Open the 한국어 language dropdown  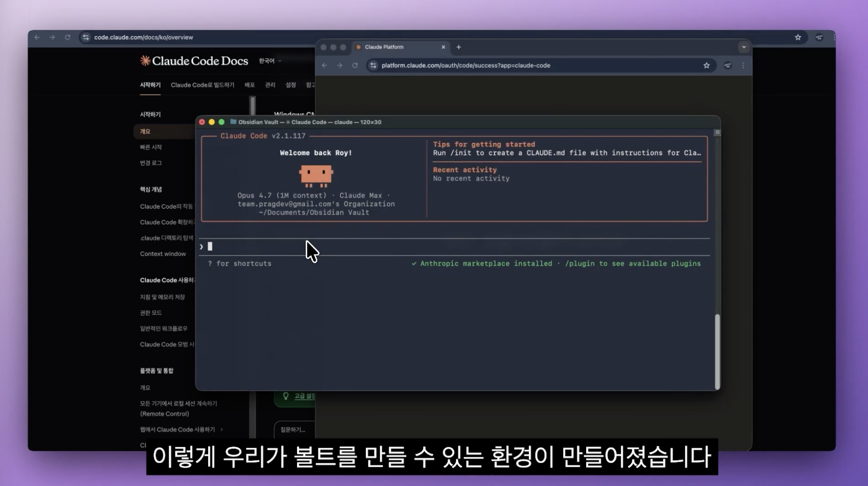[x=268, y=61]
